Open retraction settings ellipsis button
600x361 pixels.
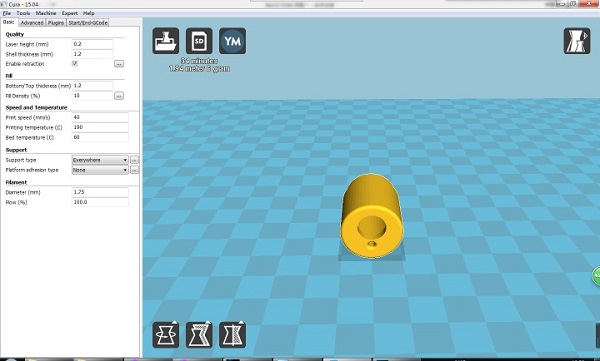(119, 64)
